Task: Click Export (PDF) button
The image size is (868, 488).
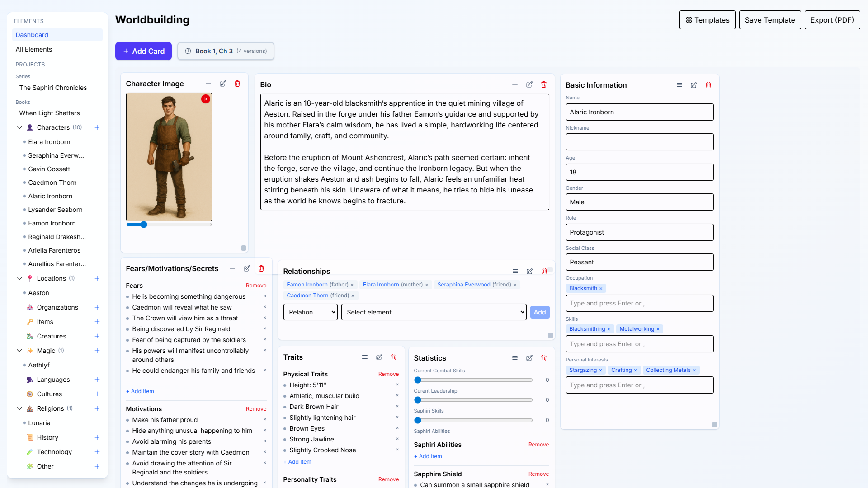Action: (x=832, y=20)
